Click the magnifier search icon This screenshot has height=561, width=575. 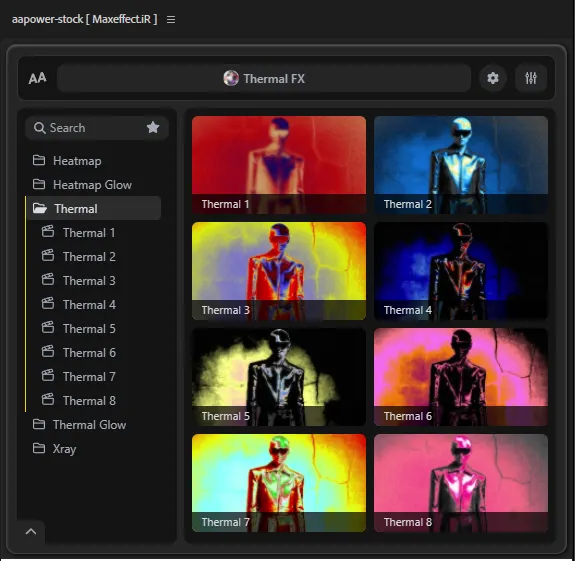pyautogui.click(x=40, y=128)
